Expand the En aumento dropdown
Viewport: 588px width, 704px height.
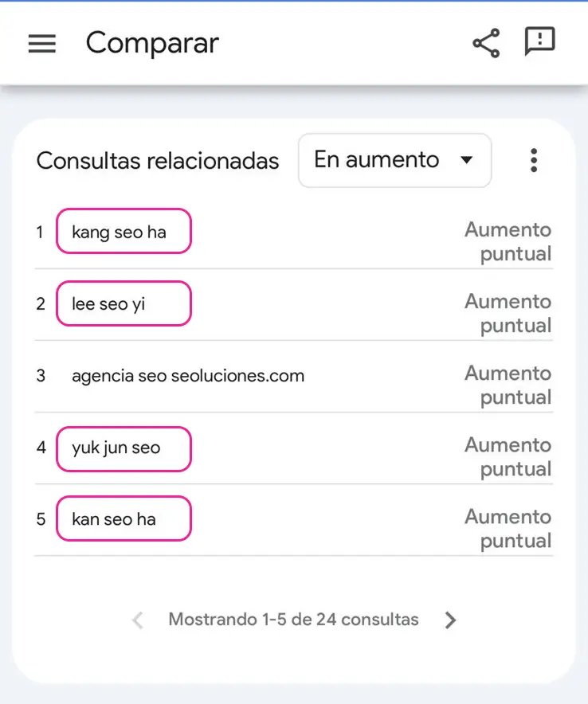395,160
